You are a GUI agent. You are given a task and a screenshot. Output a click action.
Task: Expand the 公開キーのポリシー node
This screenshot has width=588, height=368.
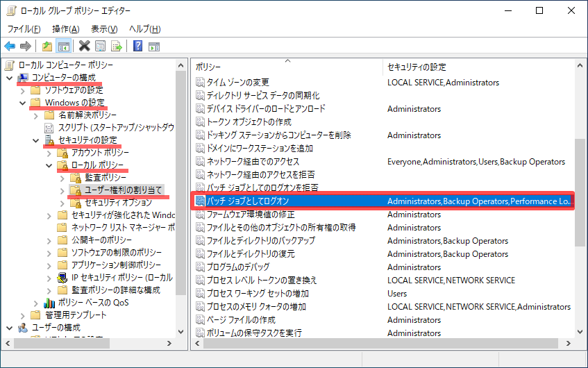[49, 240]
